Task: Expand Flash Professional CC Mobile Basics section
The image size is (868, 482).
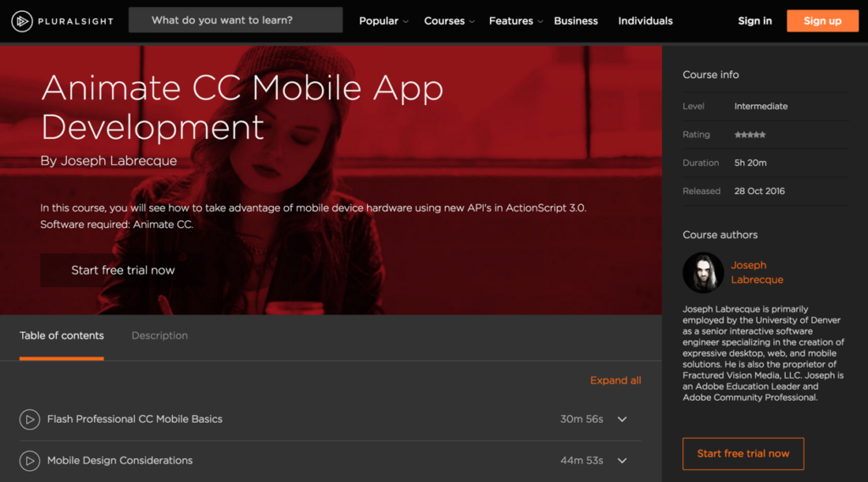Action: 622,419
